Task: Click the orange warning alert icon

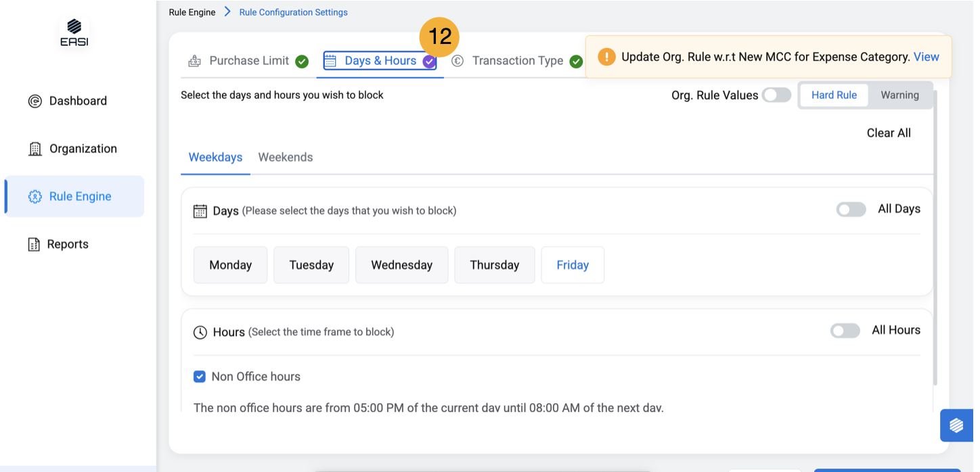Action: 606,57
